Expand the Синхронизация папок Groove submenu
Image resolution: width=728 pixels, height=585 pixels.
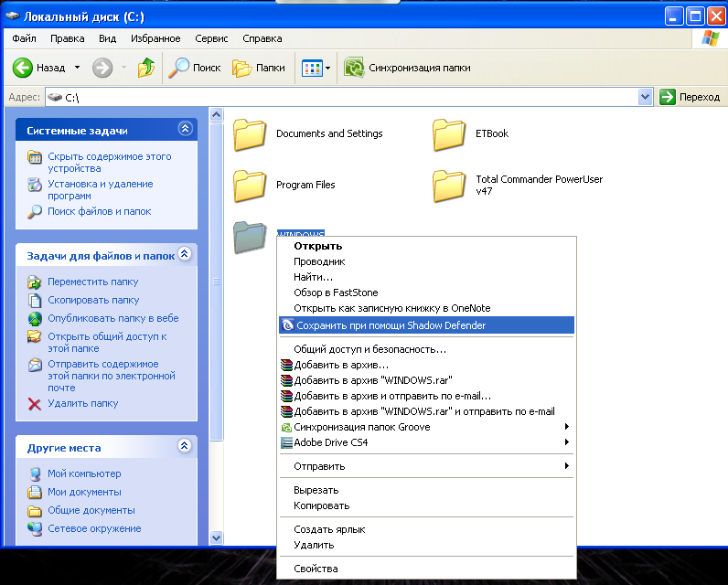(566, 426)
